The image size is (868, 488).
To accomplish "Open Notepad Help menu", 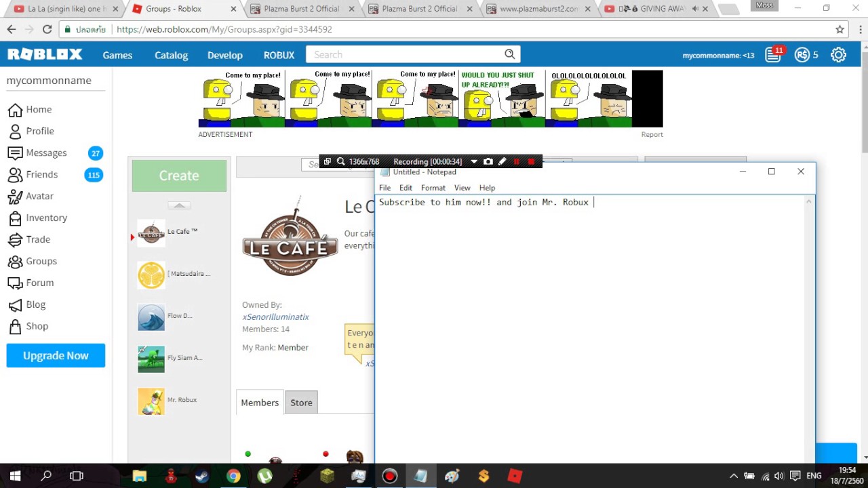I will coord(487,188).
